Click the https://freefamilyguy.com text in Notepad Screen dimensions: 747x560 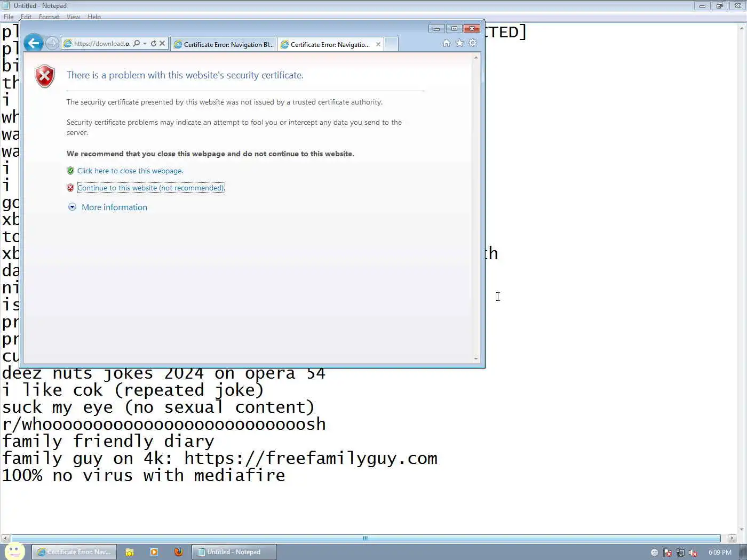coord(311,459)
